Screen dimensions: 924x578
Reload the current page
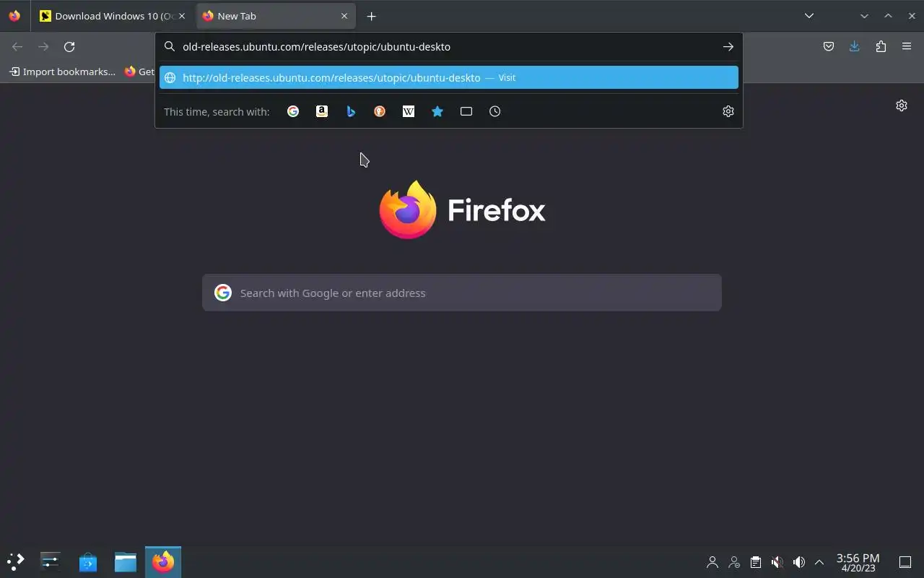[x=69, y=46]
